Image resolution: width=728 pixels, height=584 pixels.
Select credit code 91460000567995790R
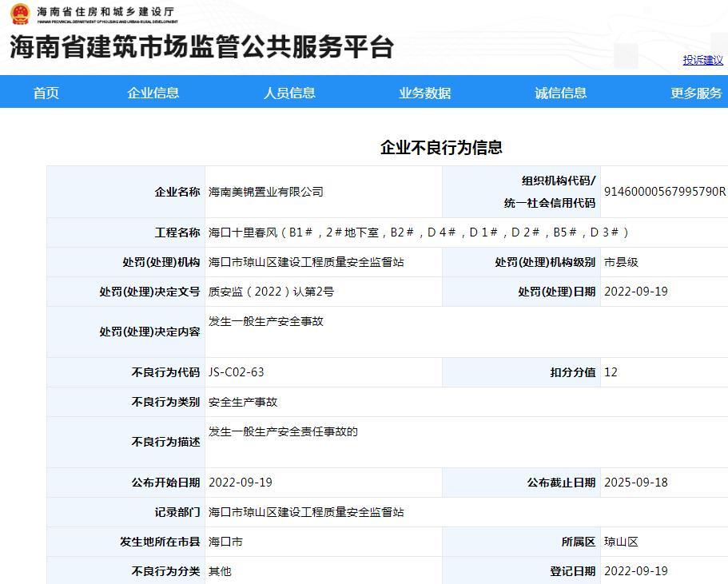point(664,192)
